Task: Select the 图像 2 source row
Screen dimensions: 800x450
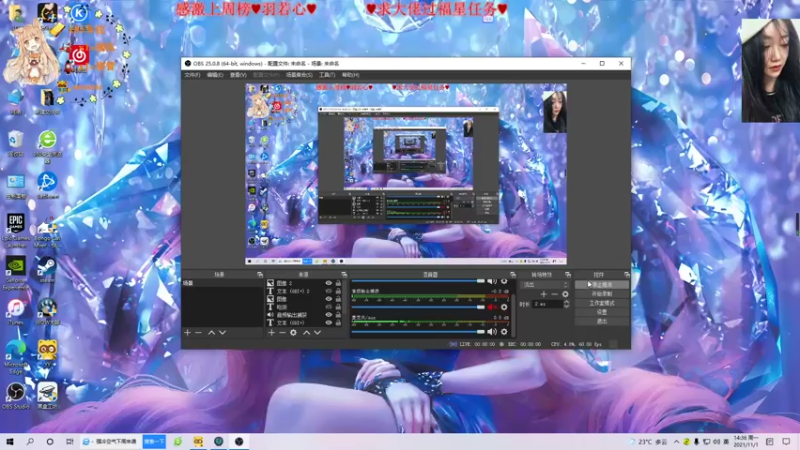Action: click(304, 283)
